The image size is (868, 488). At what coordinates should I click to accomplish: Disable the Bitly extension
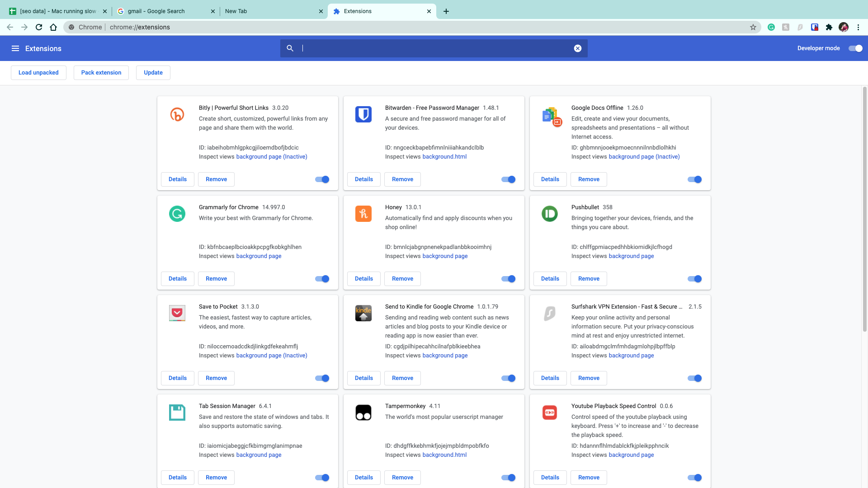tap(322, 179)
